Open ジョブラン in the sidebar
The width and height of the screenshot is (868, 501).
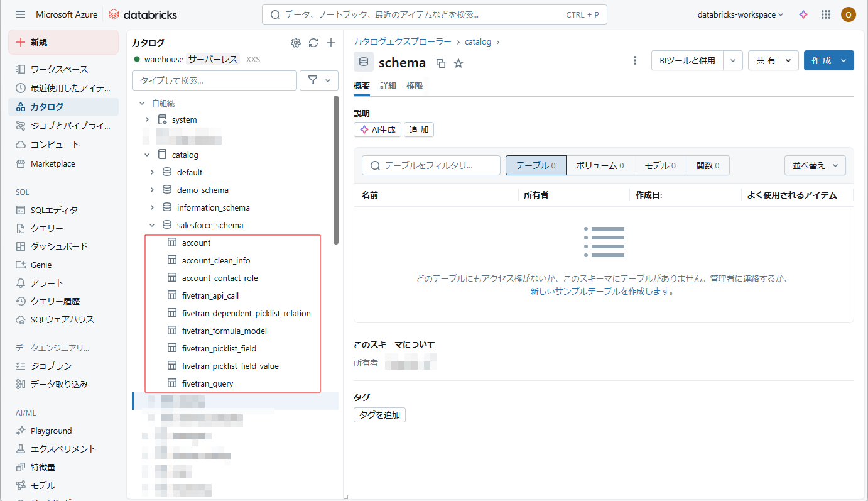[63, 366]
